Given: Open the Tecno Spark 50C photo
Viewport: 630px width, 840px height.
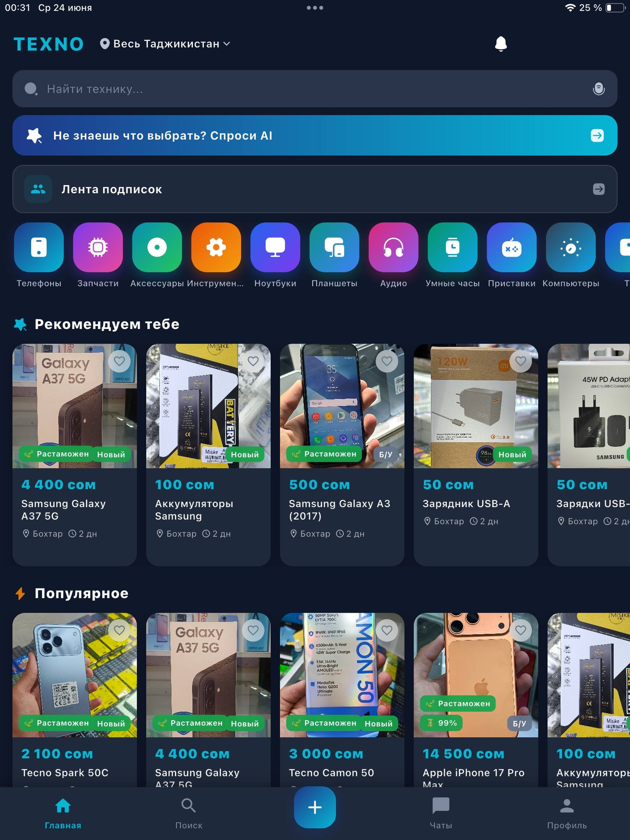Looking at the screenshot, I should pyautogui.click(x=74, y=675).
